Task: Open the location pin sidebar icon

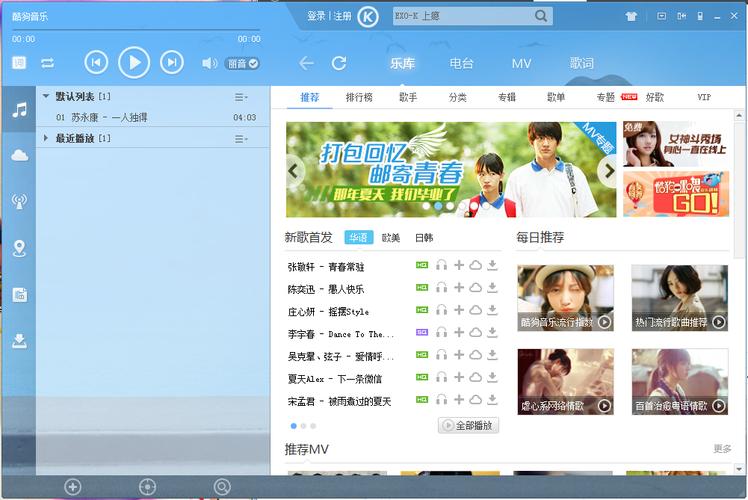Action: (x=19, y=248)
